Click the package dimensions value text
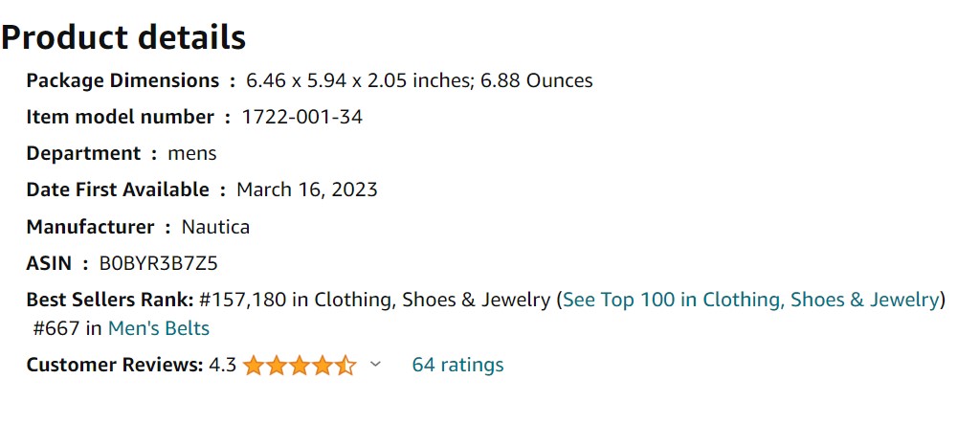 419,80
